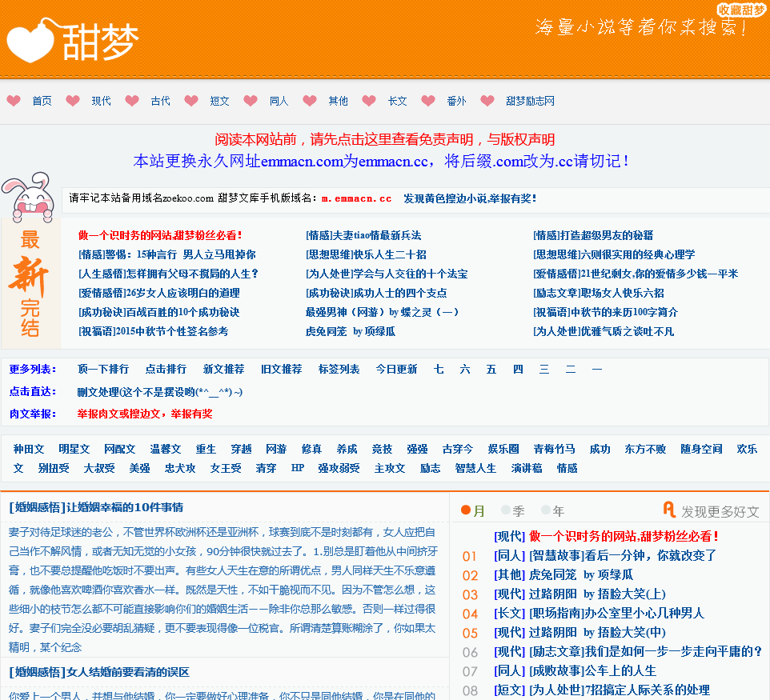This screenshot has width=770, height=700.
Task: Click the rabbit mascot image
Action: click(x=29, y=198)
